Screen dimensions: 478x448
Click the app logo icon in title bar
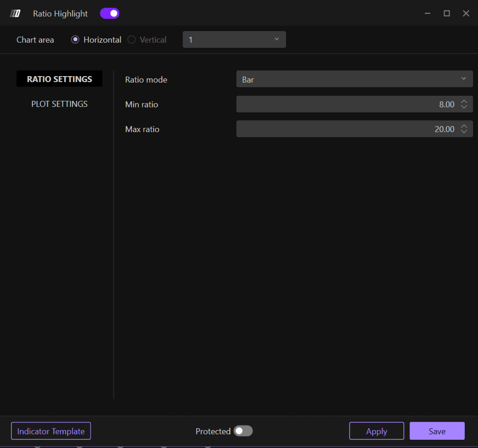pos(15,14)
